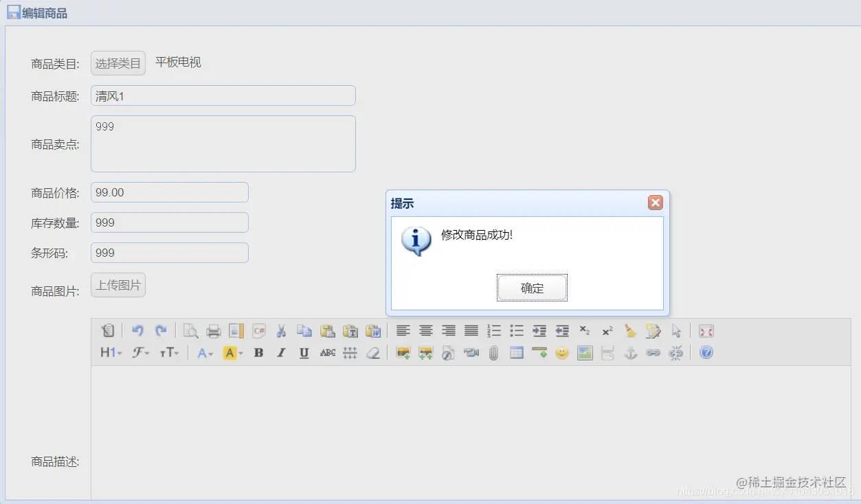861x504 pixels.
Task: Click 确定 button in success dialog
Action: tap(532, 288)
